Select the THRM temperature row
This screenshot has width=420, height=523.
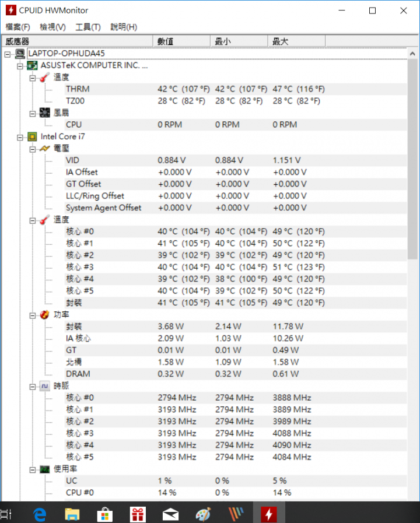[236, 89]
